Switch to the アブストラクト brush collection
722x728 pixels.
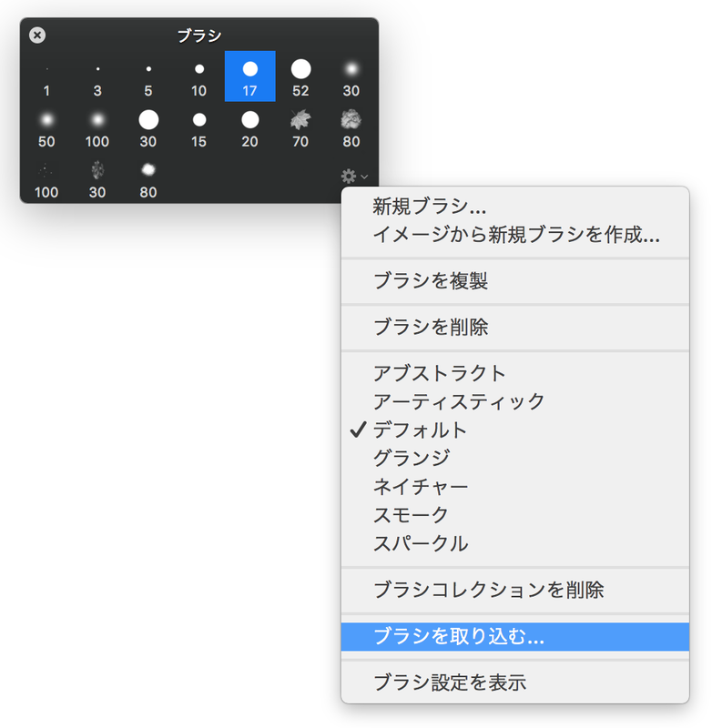tap(439, 373)
